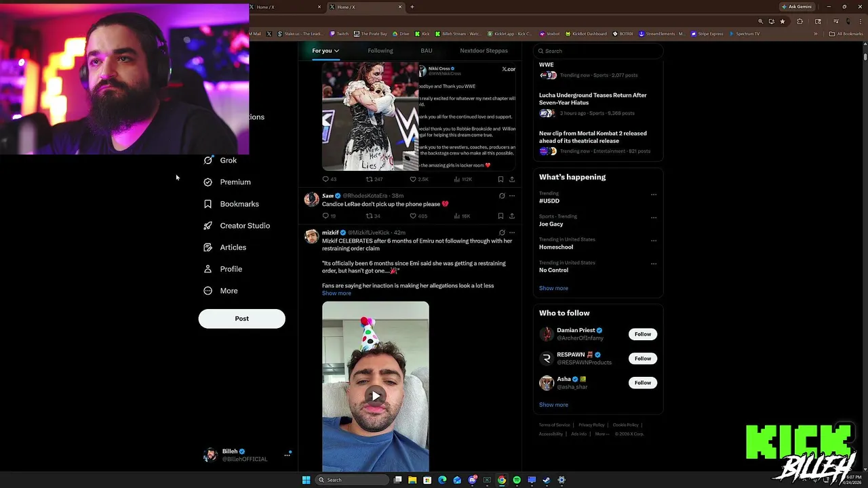Open the Twitch bookmark
Screen dimensions: 868x488
(x=339, y=34)
